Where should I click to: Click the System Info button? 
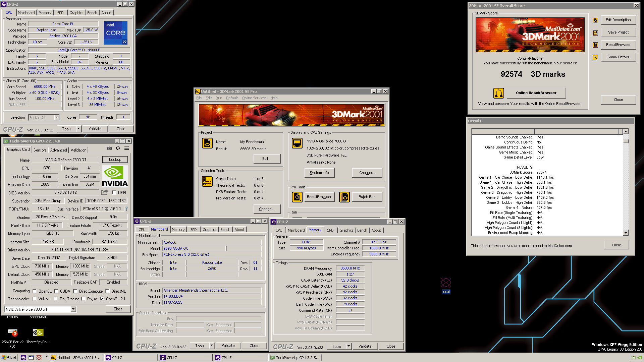(319, 173)
